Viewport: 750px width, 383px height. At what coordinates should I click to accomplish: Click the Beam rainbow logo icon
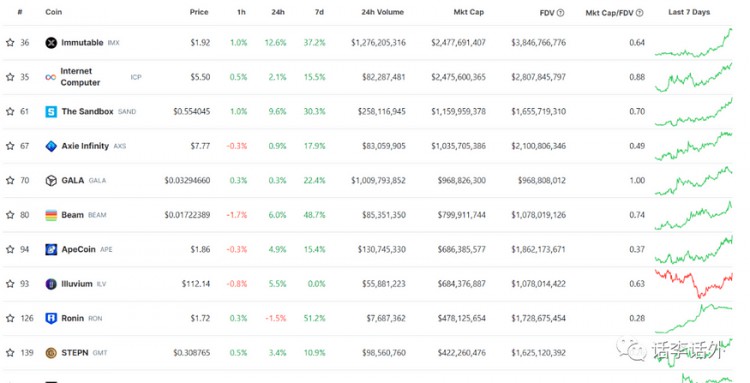tap(51, 215)
